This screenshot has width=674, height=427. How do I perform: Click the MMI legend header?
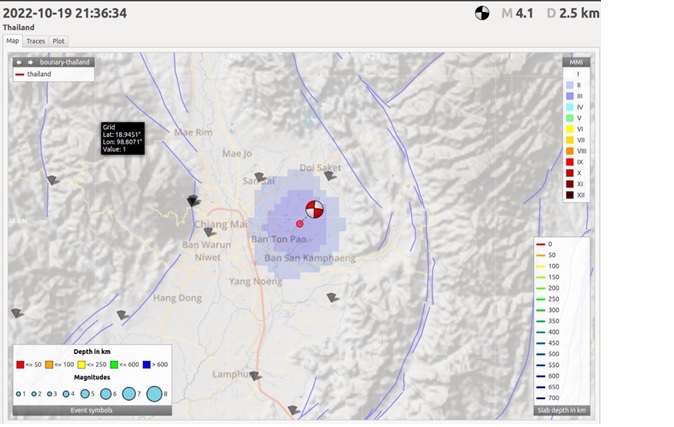[575, 62]
